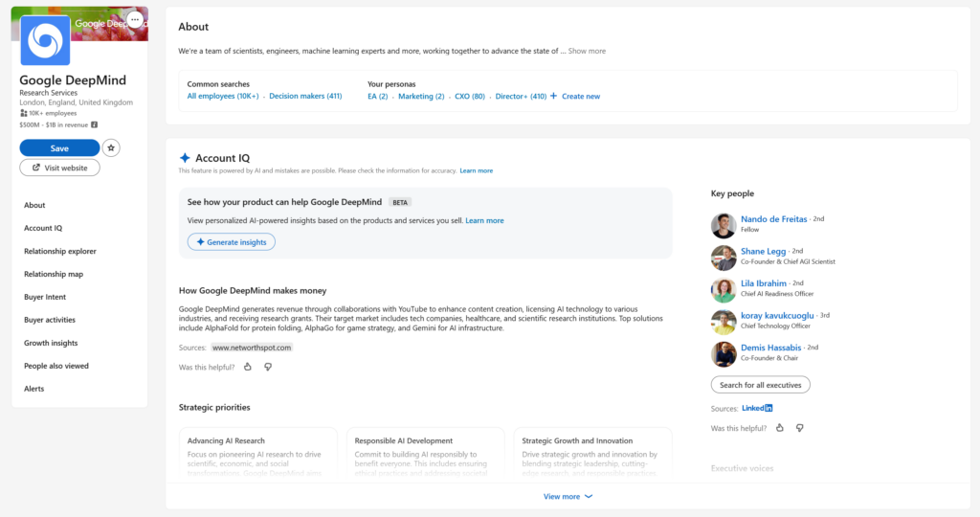Thumbs down the Key people list
The height and width of the screenshot is (517, 980).
(800, 428)
